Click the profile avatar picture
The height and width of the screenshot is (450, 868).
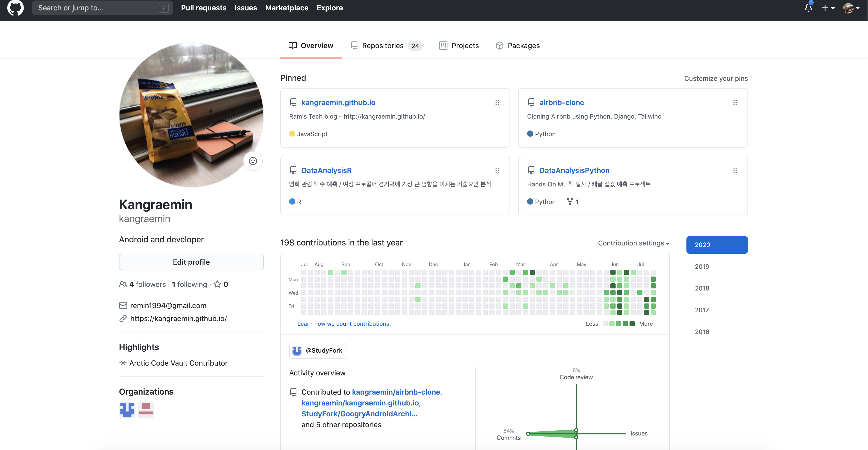191,115
